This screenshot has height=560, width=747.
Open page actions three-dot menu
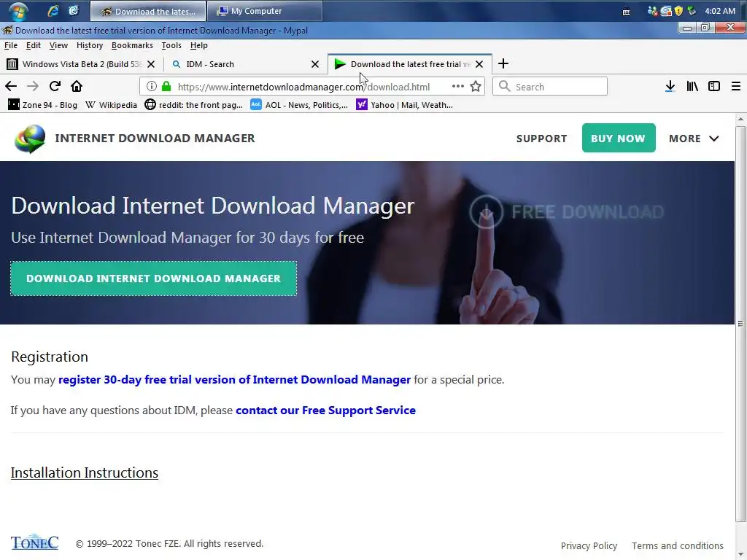coord(458,86)
